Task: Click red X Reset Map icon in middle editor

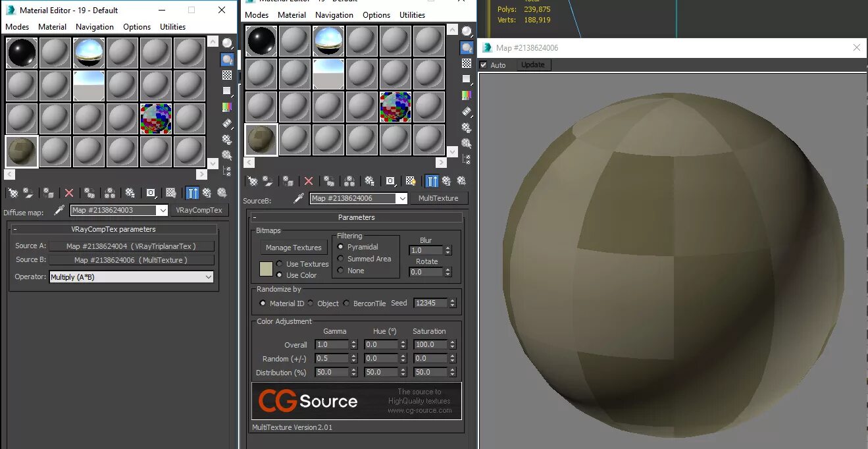Action: pos(308,181)
